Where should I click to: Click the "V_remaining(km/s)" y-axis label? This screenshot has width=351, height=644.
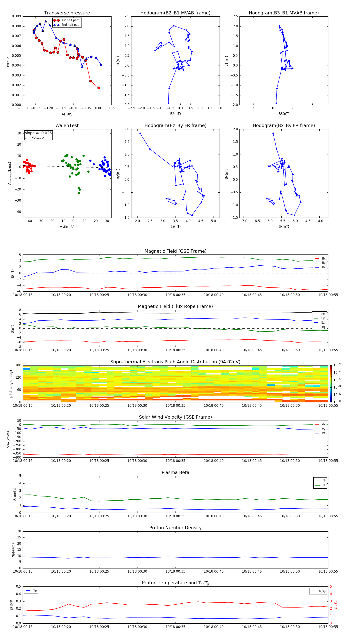tap(10, 173)
